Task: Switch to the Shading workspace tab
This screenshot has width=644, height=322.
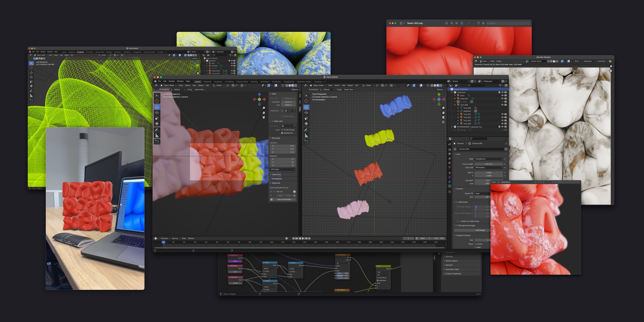Action: (254, 82)
